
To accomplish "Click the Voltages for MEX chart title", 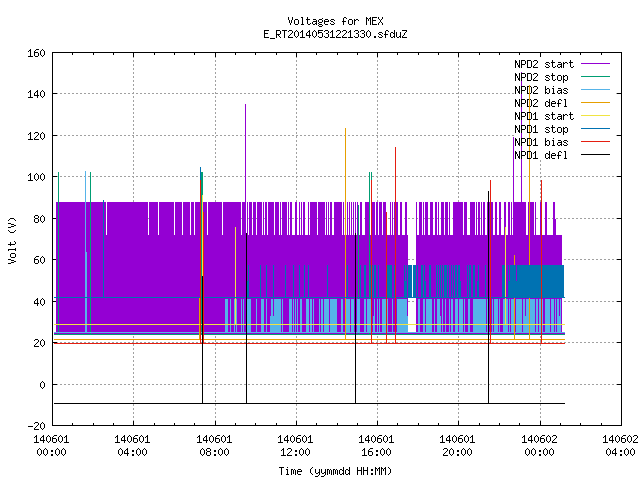I will point(335,21).
